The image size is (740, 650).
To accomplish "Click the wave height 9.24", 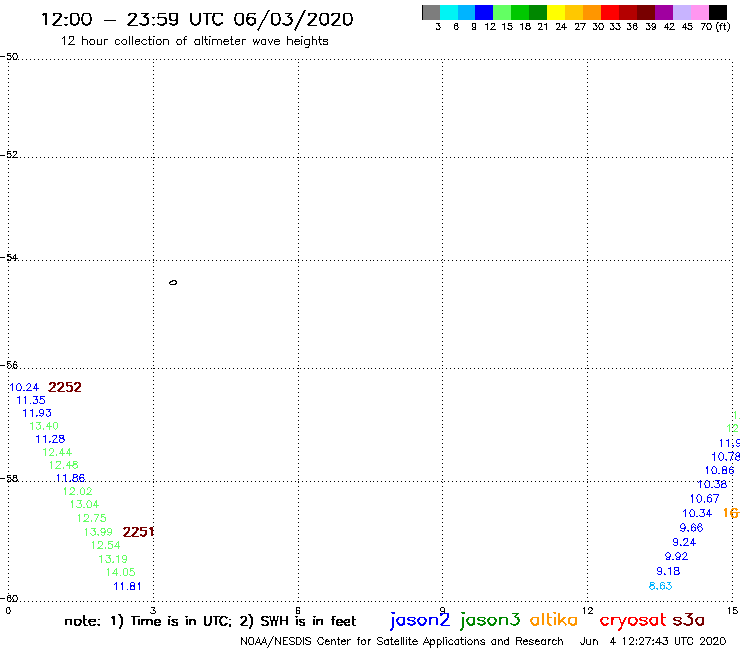I will 684,542.
